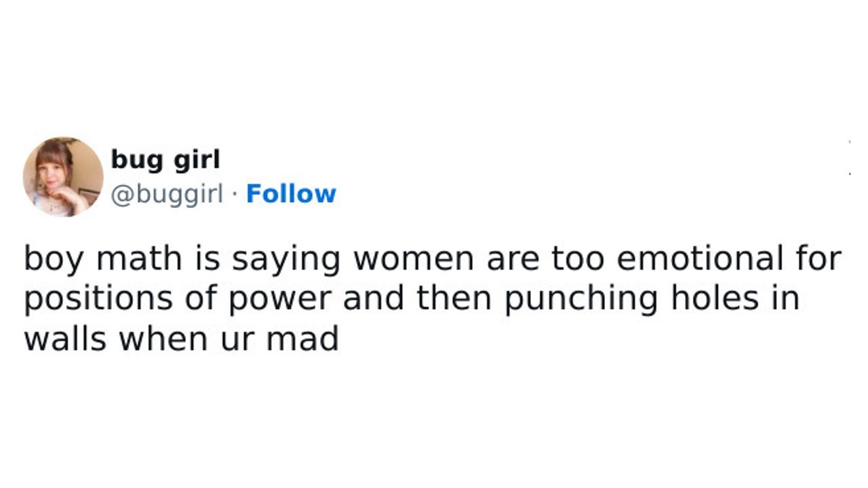The image size is (868, 488).
Task: Click the word "positions" in the tweet
Action: 98,299
